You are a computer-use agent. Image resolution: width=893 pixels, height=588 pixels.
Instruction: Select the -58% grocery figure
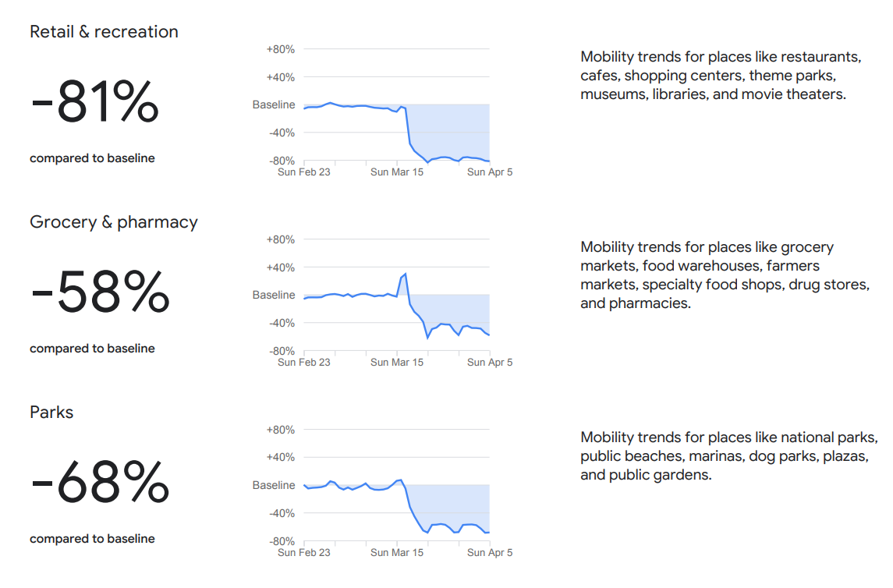(99, 293)
